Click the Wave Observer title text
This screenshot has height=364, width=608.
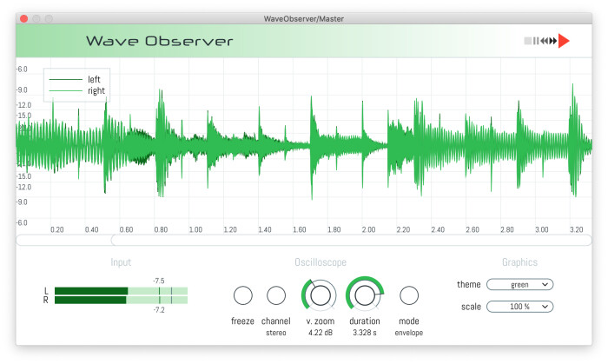pos(159,42)
